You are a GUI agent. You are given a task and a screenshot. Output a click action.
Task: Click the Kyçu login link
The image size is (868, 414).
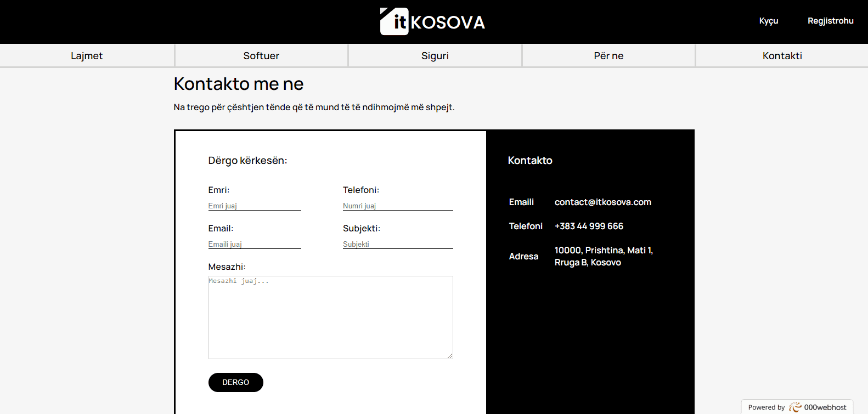[x=768, y=21]
